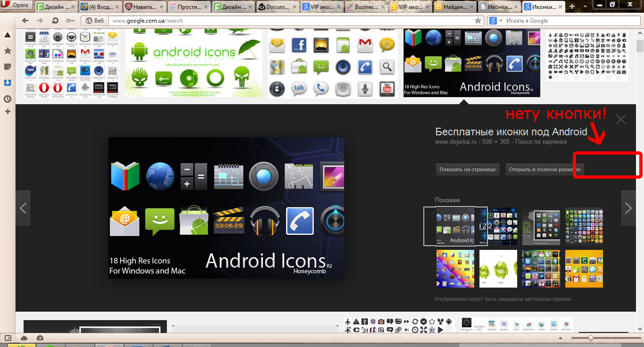Close the image preview with the X

(x=621, y=119)
